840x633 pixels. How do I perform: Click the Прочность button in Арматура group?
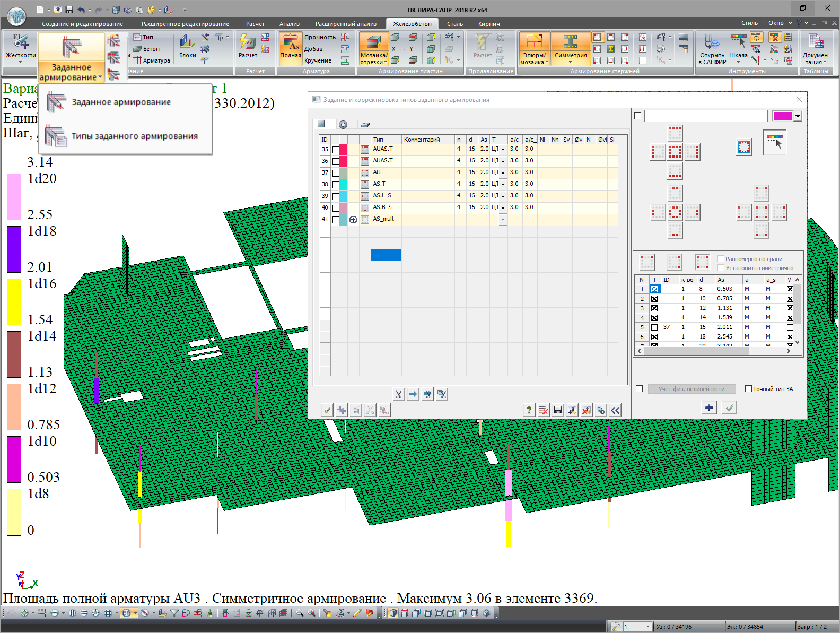(x=320, y=37)
